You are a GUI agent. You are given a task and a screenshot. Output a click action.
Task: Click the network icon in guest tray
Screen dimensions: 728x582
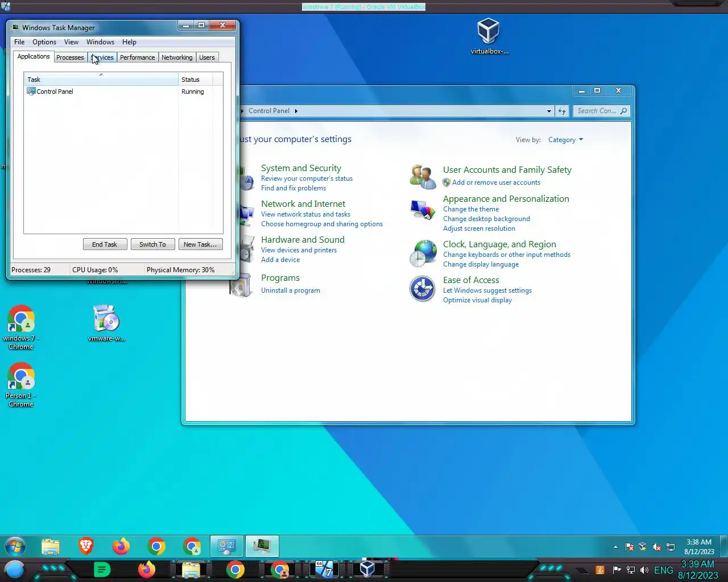coord(671,547)
